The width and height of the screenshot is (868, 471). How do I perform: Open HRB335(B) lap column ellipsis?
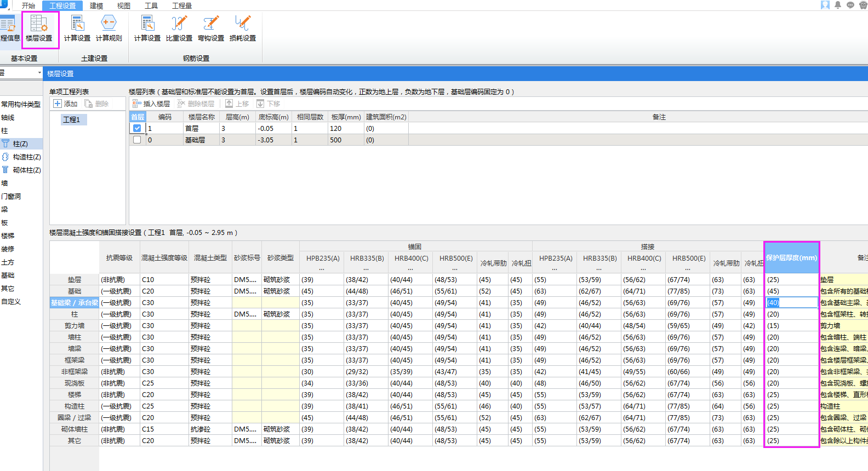coord(599,269)
